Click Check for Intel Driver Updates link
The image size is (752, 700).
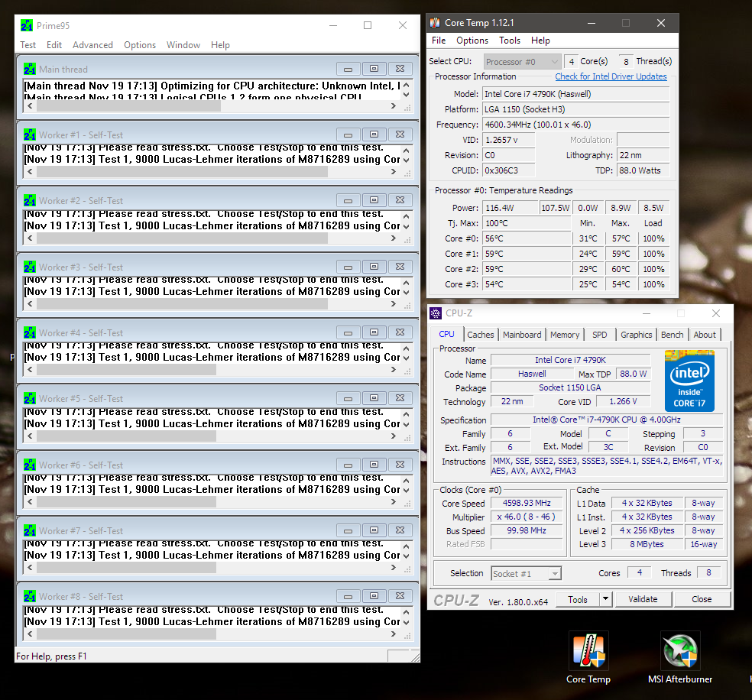(x=611, y=76)
